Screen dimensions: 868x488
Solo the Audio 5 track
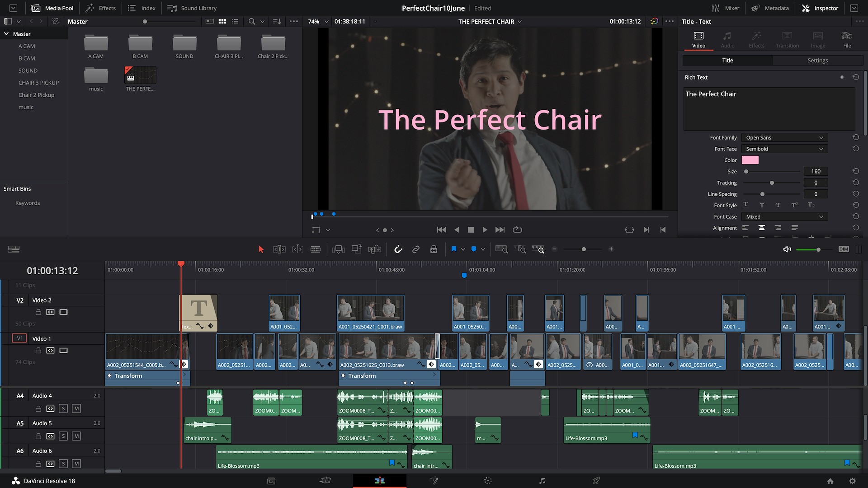(x=63, y=436)
